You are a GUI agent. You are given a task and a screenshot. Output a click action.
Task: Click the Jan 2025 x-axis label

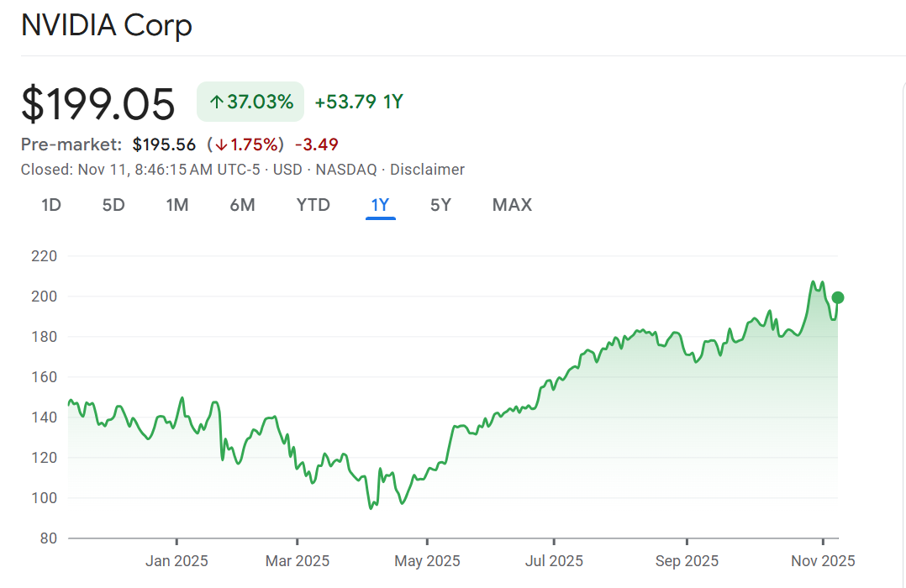(176, 560)
